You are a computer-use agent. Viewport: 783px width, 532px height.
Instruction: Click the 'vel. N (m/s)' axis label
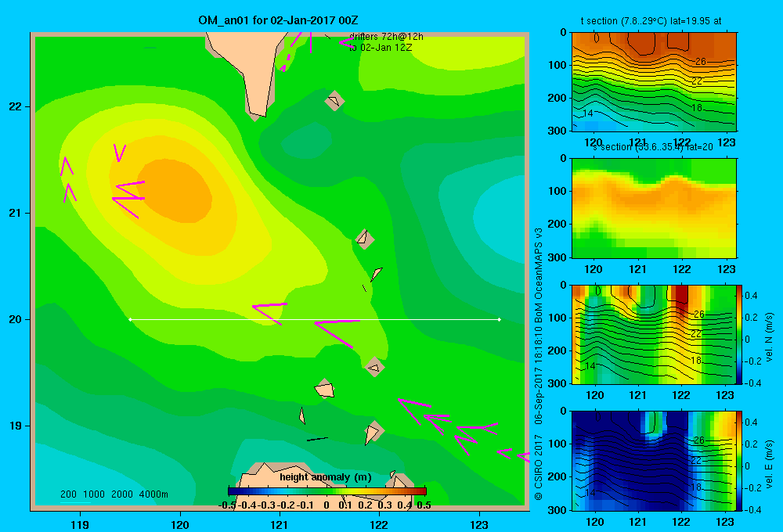click(769, 336)
